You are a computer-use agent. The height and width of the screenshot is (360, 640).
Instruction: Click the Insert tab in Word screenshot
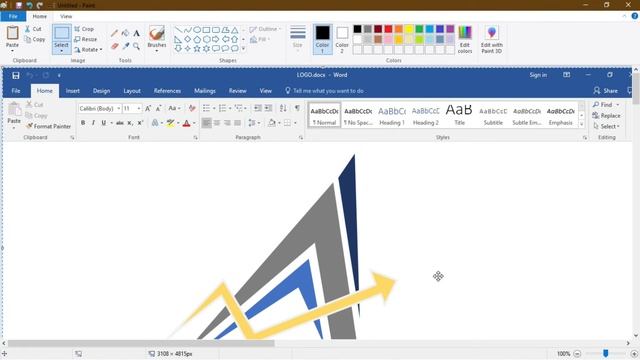pyautogui.click(x=73, y=91)
